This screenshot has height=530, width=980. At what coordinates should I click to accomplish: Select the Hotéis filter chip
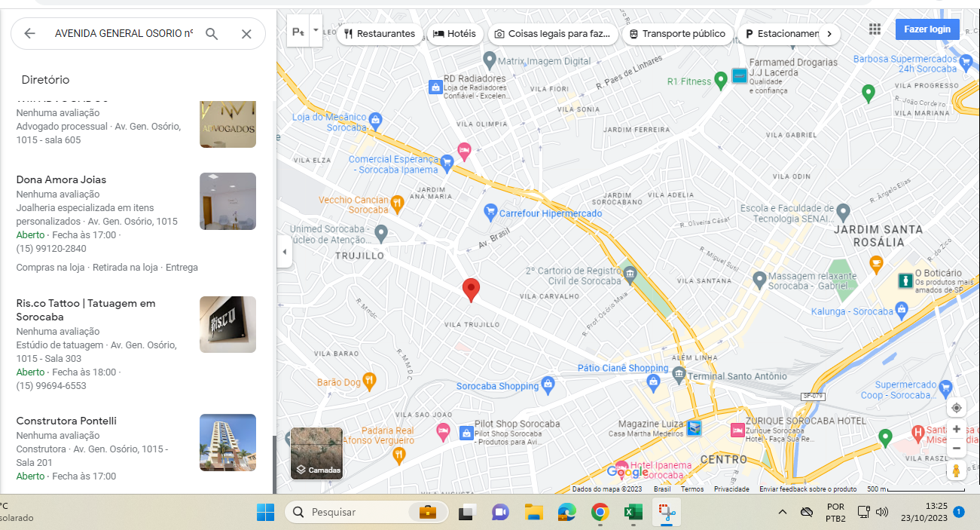pos(455,34)
